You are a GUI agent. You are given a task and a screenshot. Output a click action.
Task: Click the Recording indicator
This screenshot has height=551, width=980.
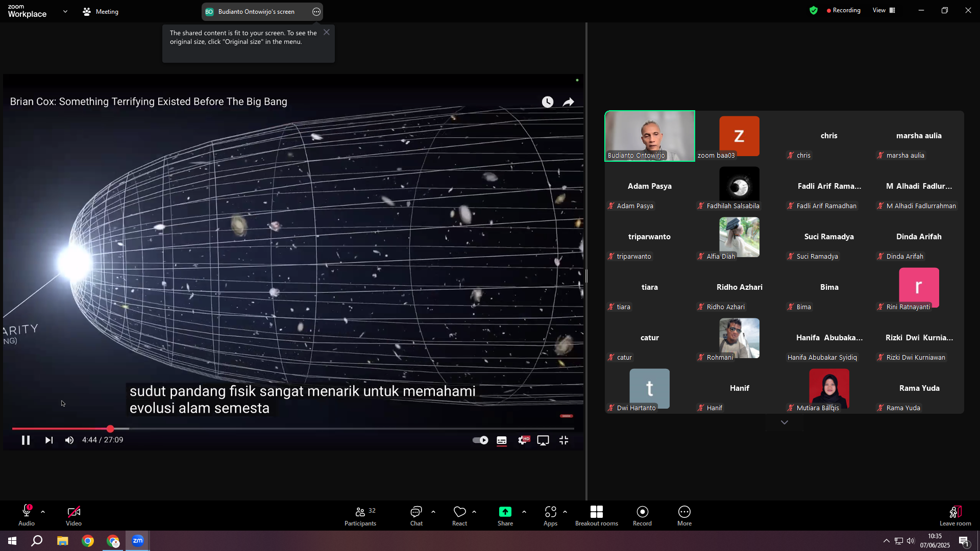(843, 10)
